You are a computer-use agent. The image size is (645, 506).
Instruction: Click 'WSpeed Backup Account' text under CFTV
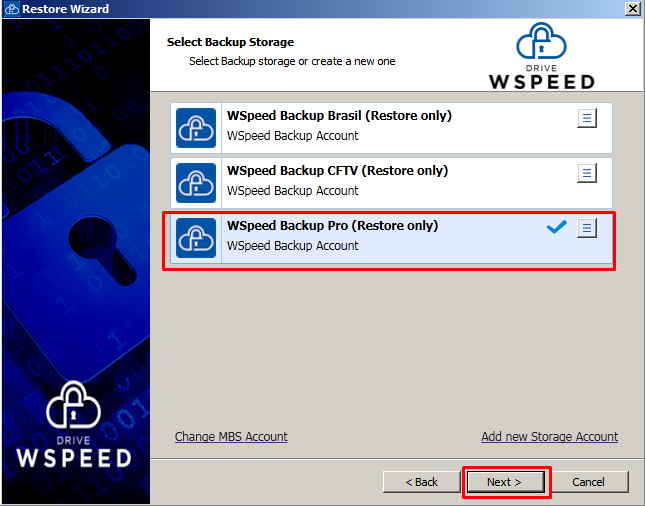coord(292,191)
